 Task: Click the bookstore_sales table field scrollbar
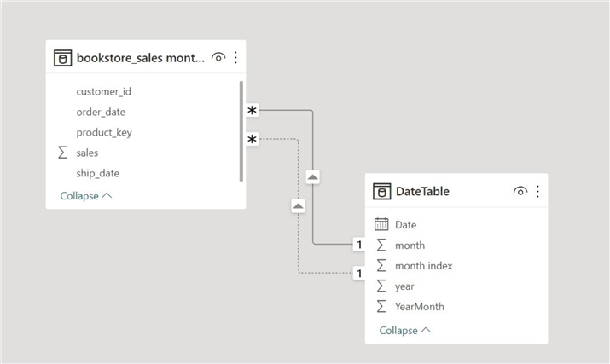(241, 130)
